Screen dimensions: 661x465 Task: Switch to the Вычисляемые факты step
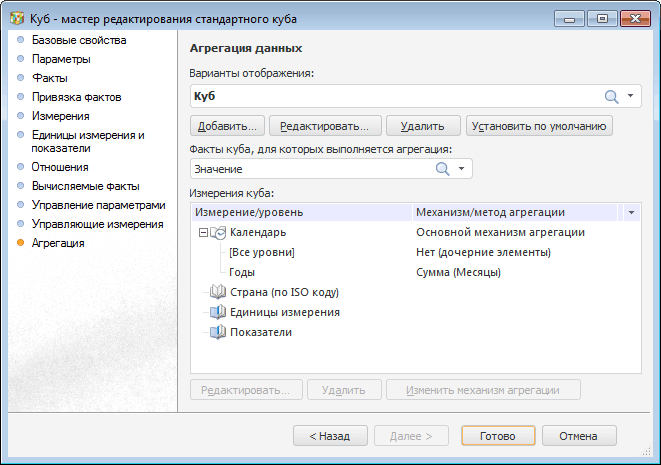tap(85, 186)
